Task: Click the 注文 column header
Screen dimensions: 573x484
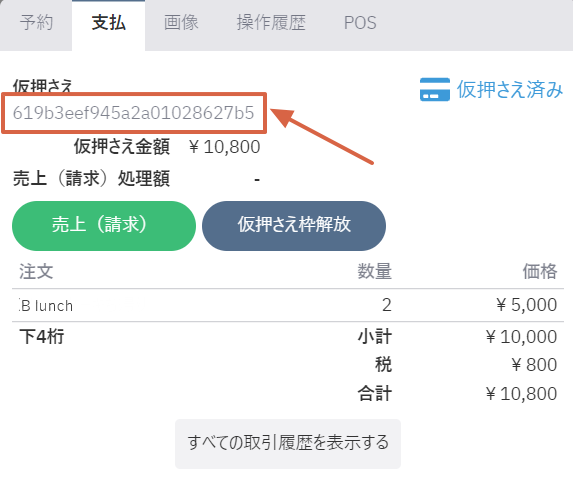Action: tap(36, 272)
